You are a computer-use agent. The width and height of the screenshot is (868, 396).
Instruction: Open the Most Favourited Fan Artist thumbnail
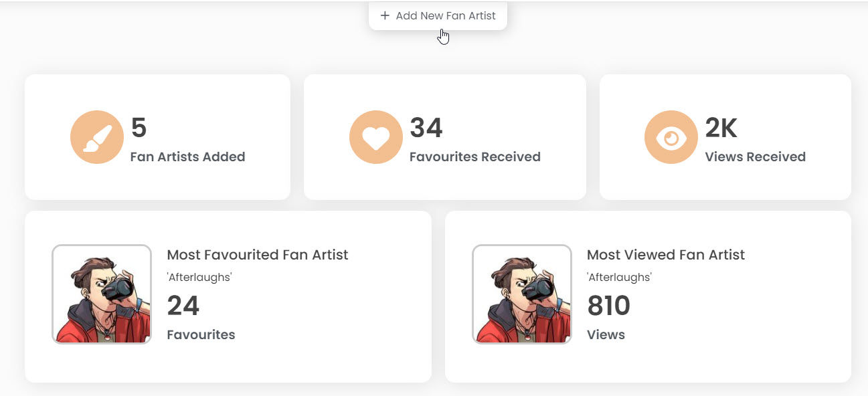tap(102, 294)
